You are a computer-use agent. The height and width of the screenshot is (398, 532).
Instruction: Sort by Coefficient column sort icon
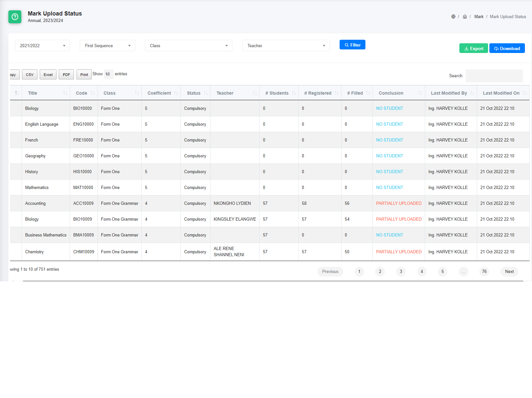coord(176,93)
